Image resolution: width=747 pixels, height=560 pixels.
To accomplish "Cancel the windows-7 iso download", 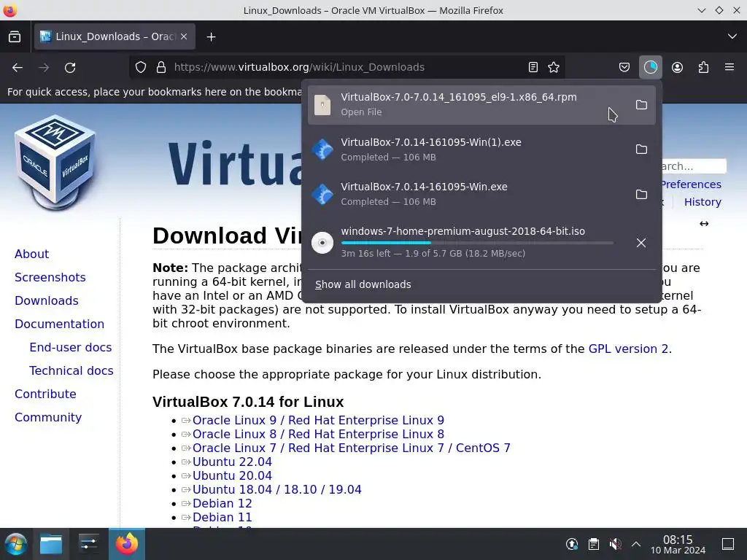I will 641,243.
